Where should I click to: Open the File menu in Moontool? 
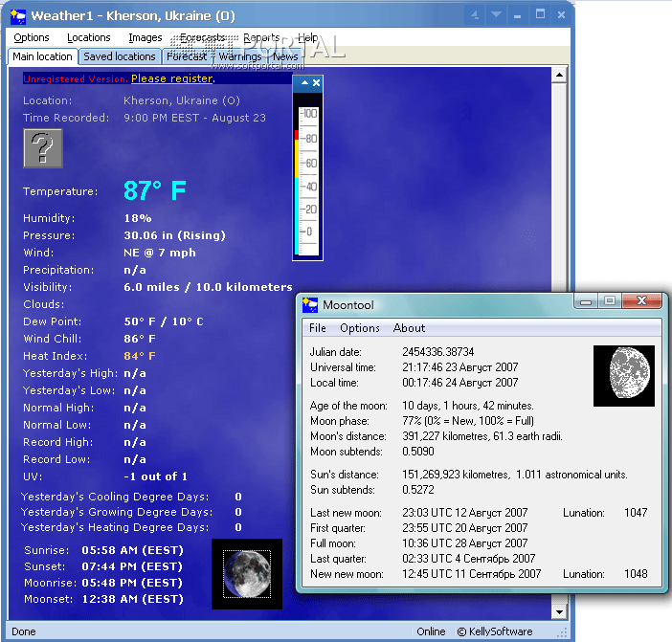pyautogui.click(x=317, y=328)
